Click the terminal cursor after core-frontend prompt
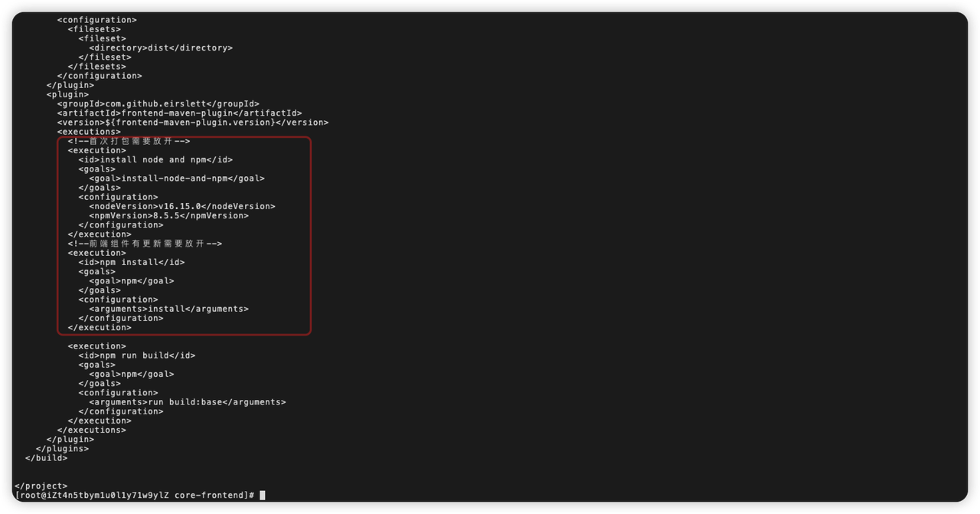 263,496
